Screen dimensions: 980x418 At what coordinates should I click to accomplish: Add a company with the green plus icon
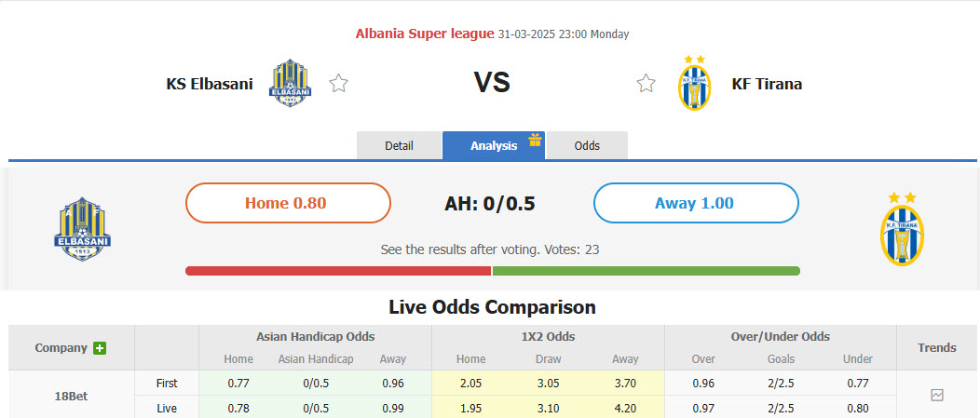coord(100,348)
